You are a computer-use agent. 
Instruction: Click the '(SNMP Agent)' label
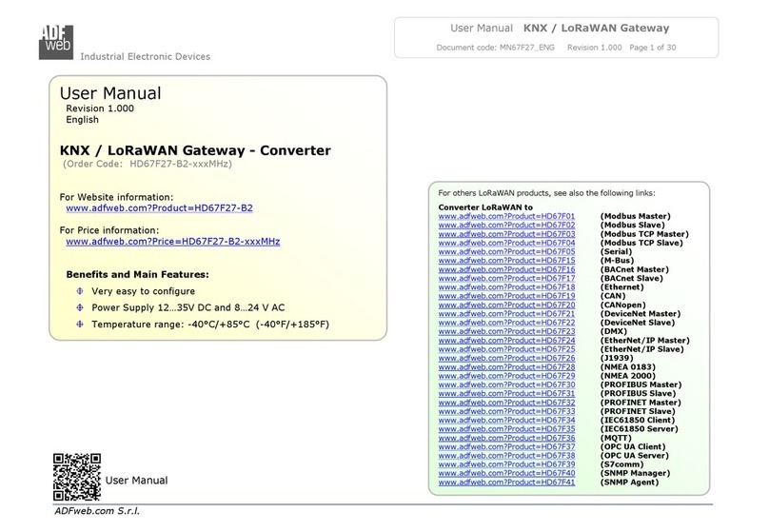coord(629,483)
